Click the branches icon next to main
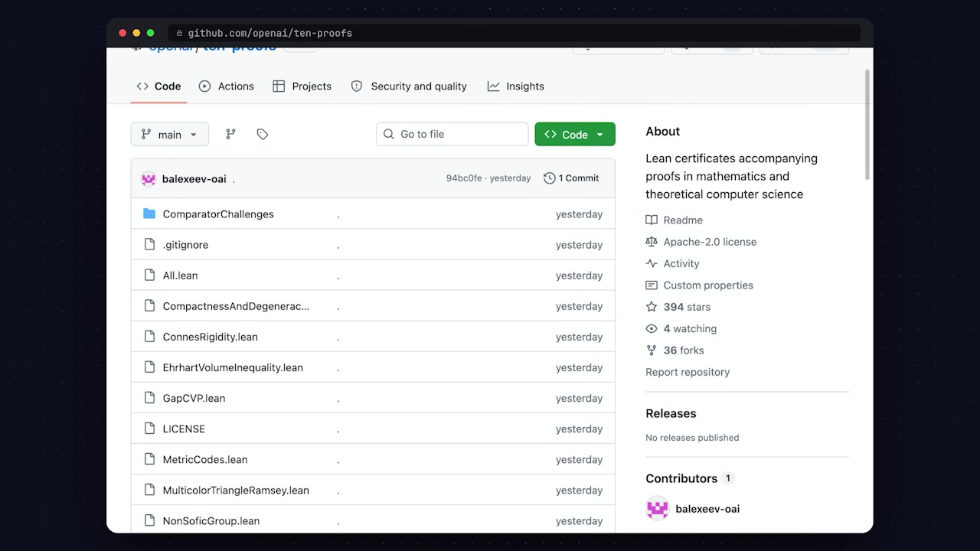The height and width of the screenshot is (551, 980). point(230,134)
